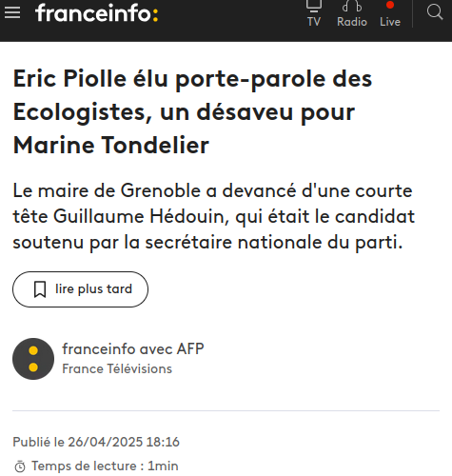452x476 pixels.
Task: Open the franceinfo avec AFP author link
Action: pyautogui.click(x=133, y=348)
